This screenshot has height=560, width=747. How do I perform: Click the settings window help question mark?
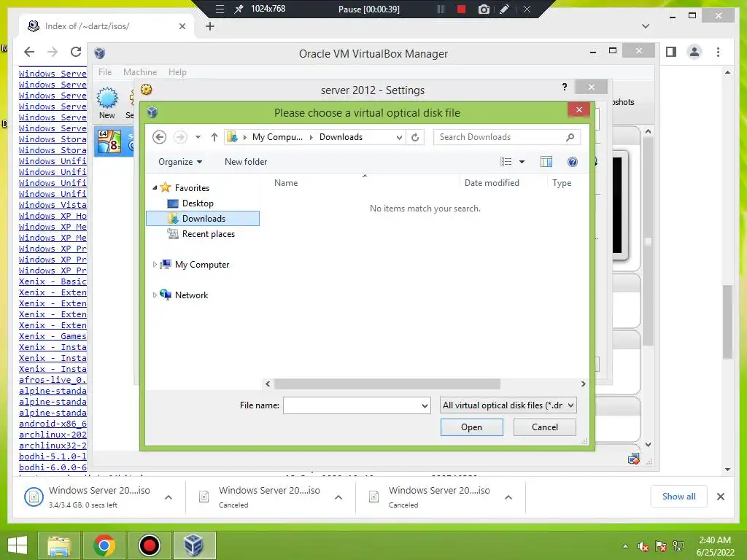565,87
